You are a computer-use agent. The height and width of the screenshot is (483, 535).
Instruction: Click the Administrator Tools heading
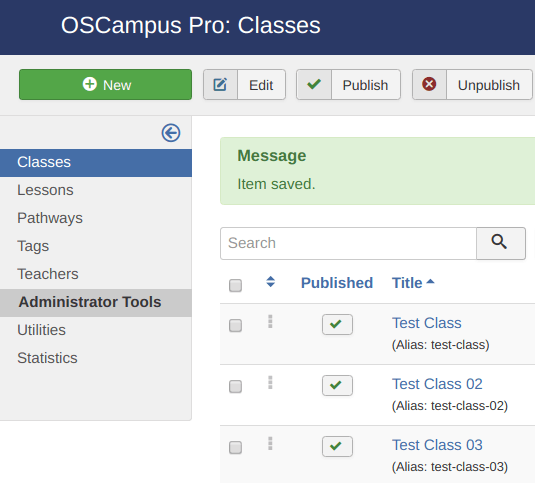[x=90, y=302]
